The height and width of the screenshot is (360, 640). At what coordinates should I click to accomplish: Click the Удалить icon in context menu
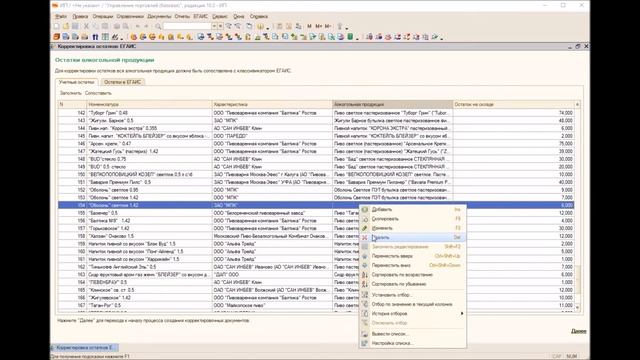click(365, 238)
